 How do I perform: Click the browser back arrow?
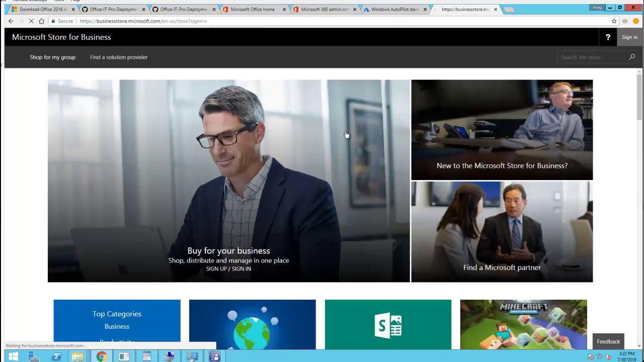pyautogui.click(x=11, y=21)
